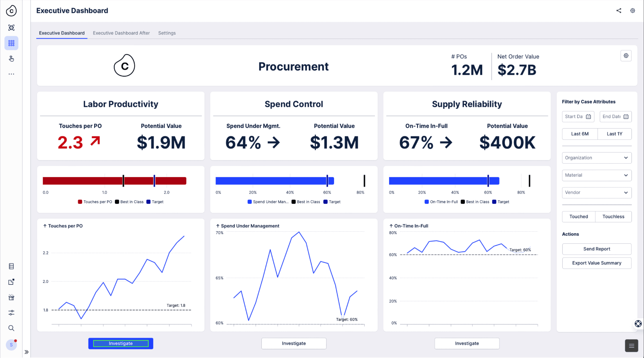The height and width of the screenshot is (358, 644).
Task: Click the gear icon in Procurement banner
Action: click(626, 56)
